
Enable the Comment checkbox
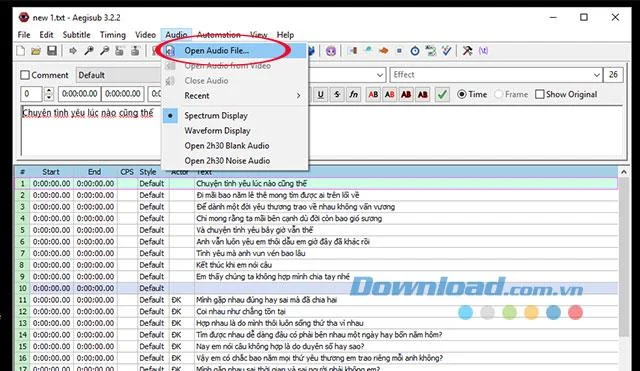point(25,75)
